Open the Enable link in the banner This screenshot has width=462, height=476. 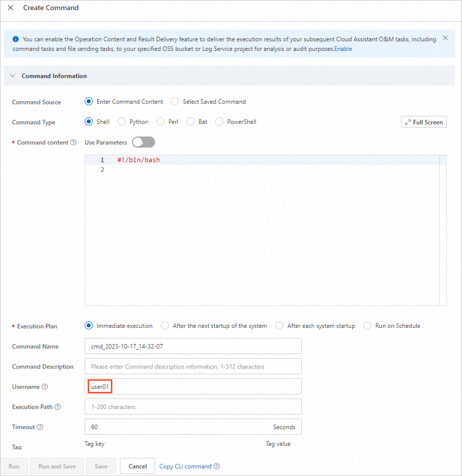[x=343, y=49]
